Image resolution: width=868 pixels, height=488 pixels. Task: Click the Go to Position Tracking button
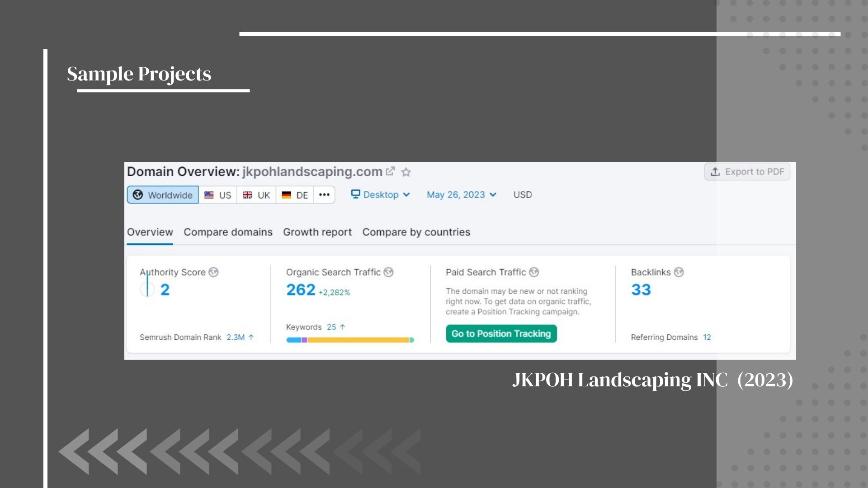501,333
